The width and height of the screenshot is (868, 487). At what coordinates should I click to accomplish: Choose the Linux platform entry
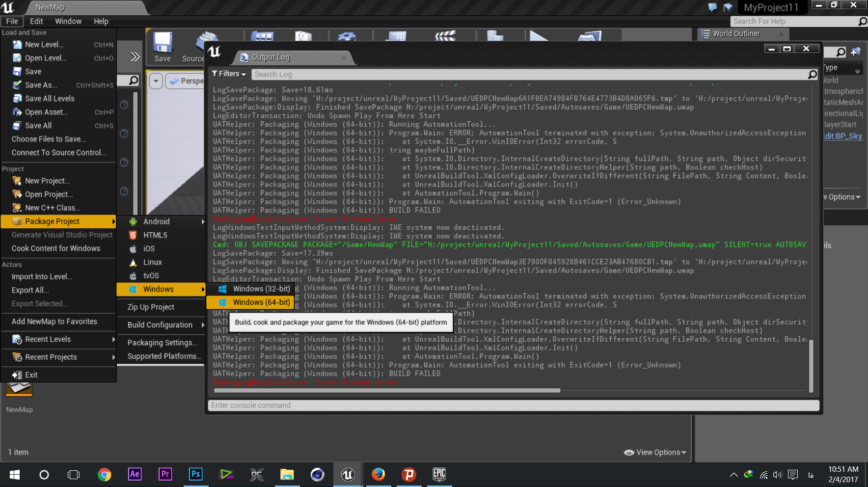coord(161,262)
